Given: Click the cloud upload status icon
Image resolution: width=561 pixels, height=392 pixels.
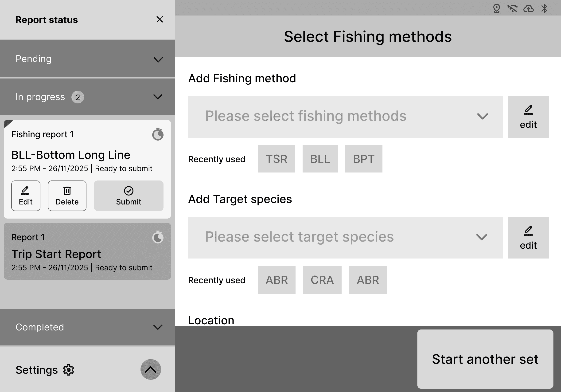Looking at the screenshot, I should tap(528, 9).
